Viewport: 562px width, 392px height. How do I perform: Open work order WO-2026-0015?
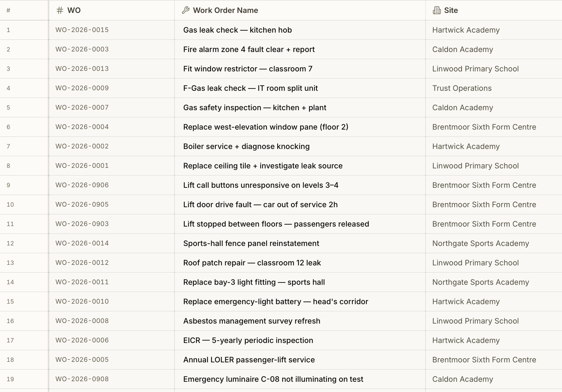pyautogui.click(x=82, y=30)
